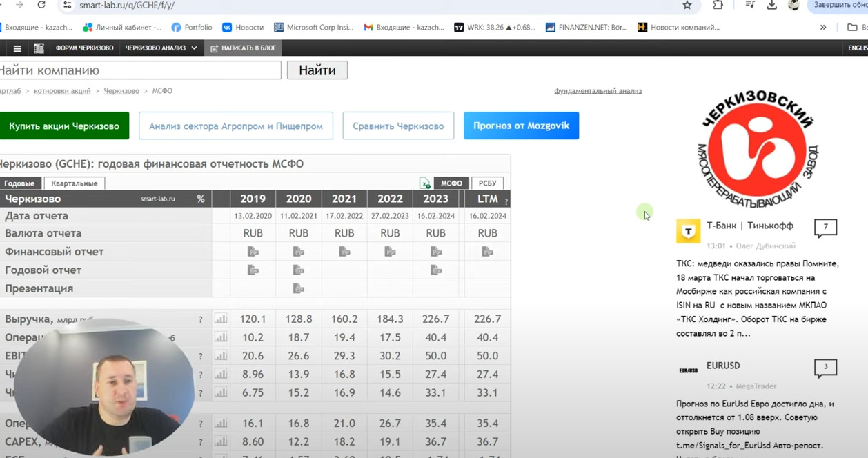Open the 2023 annual report document
Image resolution: width=868 pixels, height=458 pixels.
[436, 270]
